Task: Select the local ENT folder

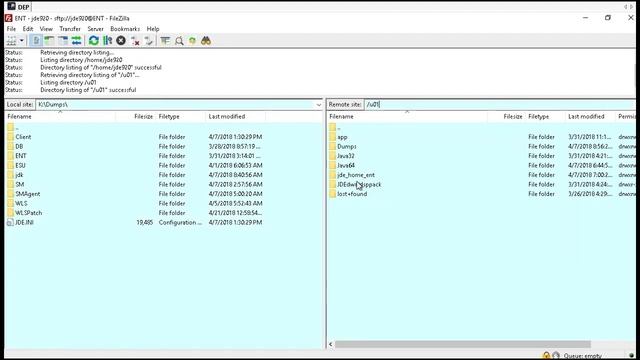Action: [x=21, y=156]
